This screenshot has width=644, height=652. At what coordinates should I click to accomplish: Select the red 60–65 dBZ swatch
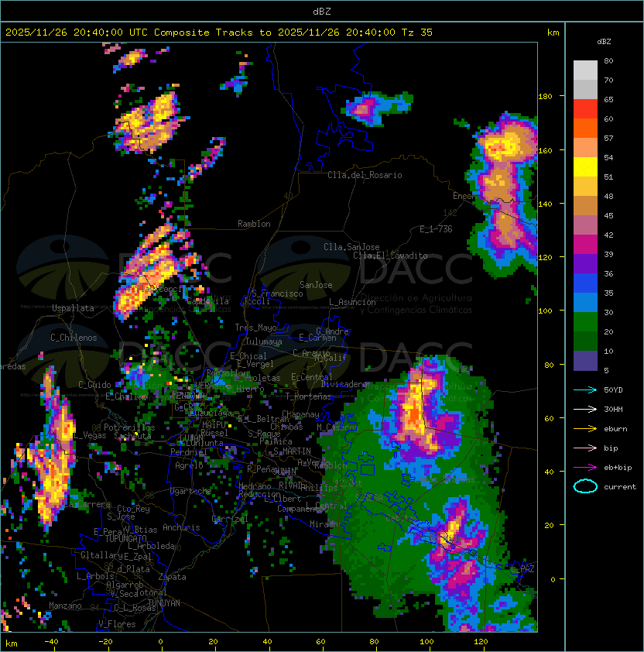tap(585, 109)
